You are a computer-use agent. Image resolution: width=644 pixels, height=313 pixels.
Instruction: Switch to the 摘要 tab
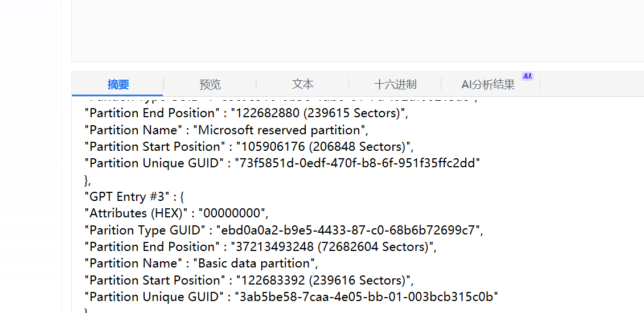(118, 84)
